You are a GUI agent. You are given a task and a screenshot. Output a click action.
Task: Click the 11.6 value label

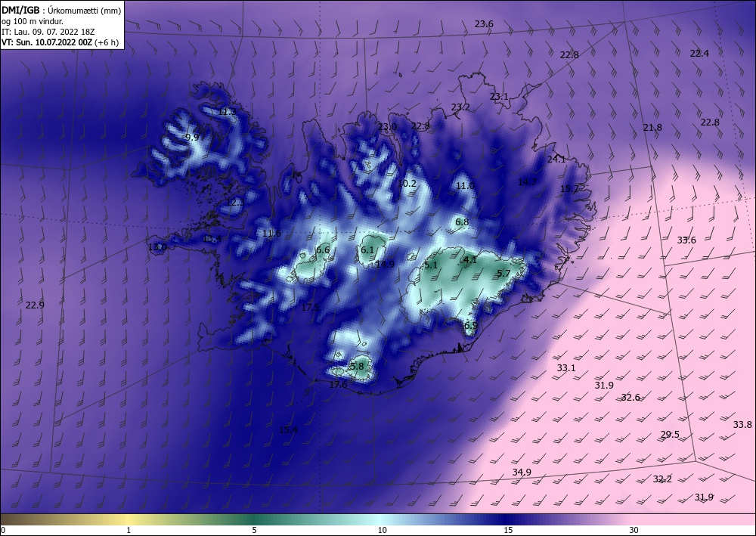click(271, 234)
